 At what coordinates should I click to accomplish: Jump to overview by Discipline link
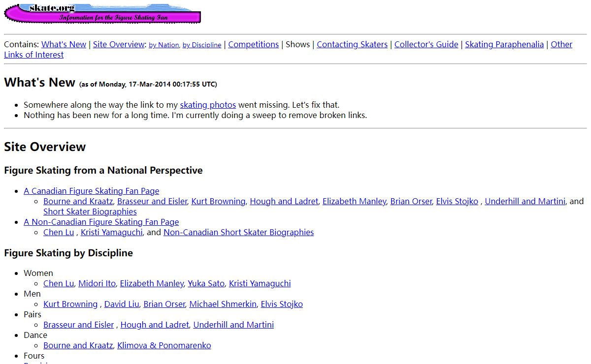(x=202, y=45)
